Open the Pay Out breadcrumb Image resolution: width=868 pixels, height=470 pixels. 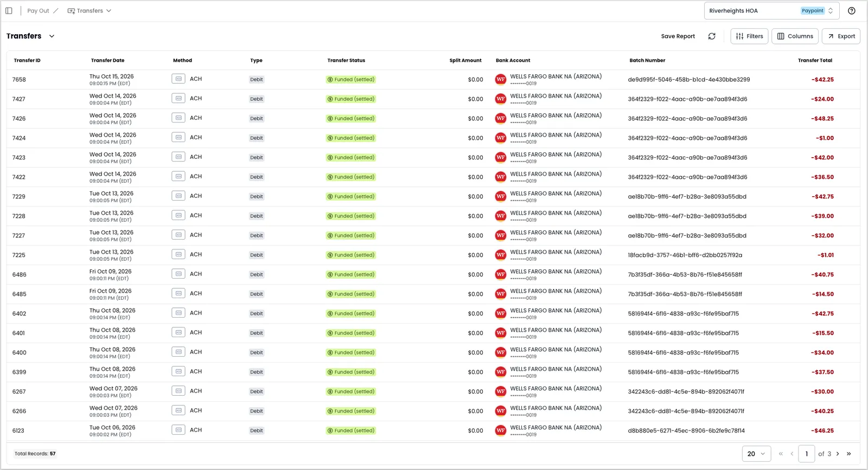[38, 11]
